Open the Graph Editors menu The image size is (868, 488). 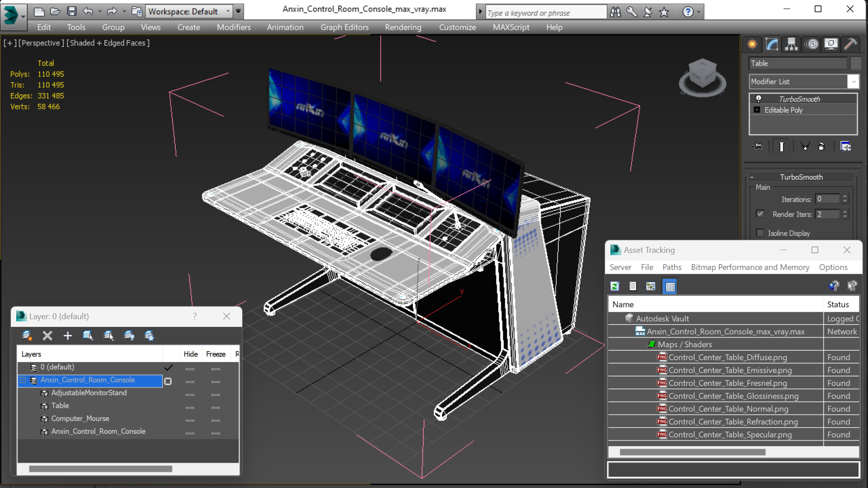pyautogui.click(x=344, y=27)
